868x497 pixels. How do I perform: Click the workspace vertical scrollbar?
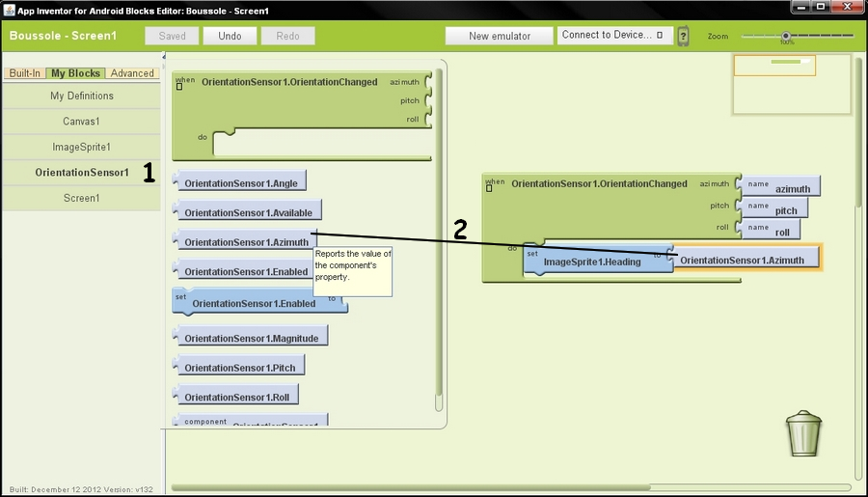859,131
